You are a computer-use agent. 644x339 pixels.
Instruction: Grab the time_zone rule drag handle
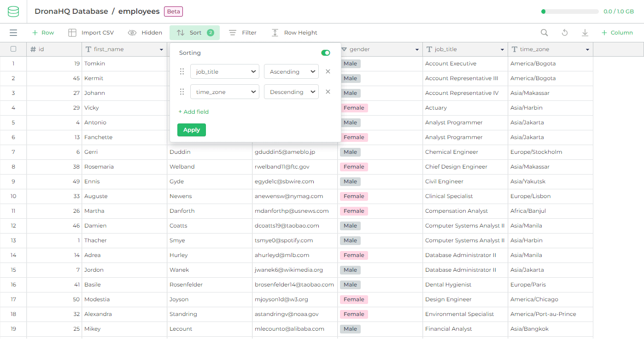(x=182, y=92)
